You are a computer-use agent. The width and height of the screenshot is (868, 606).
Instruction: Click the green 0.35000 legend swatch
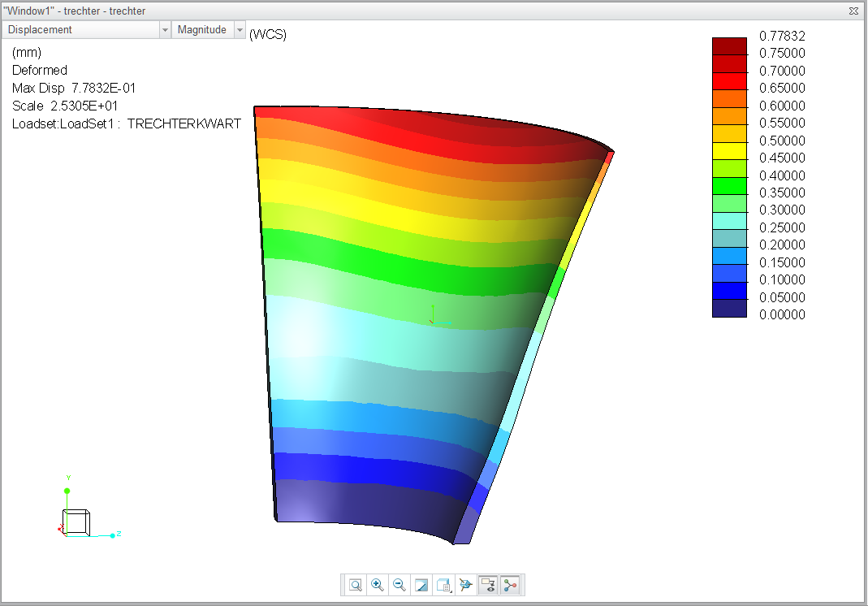click(x=729, y=185)
